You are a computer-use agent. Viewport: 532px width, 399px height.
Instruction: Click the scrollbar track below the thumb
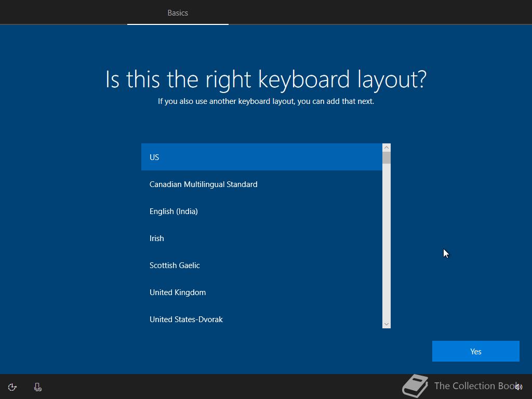(387, 242)
